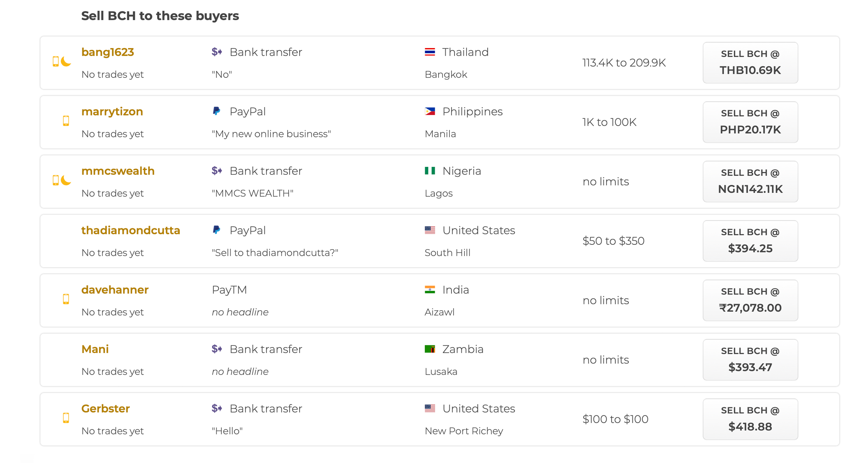Click the India flag icon
The width and height of the screenshot is (868, 463).
[430, 289]
